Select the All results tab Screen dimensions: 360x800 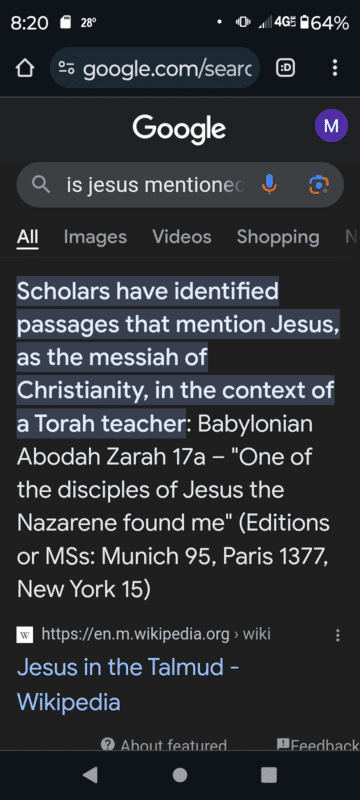[x=28, y=237]
